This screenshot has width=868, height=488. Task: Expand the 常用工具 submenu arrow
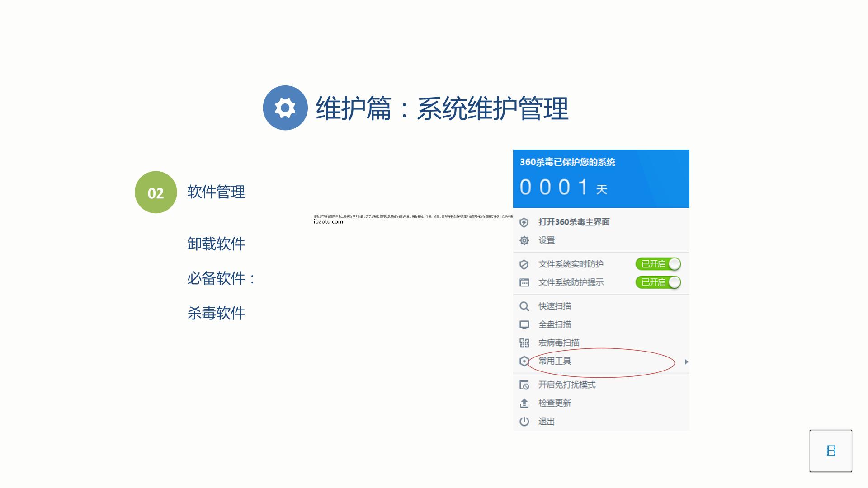pos(686,361)
